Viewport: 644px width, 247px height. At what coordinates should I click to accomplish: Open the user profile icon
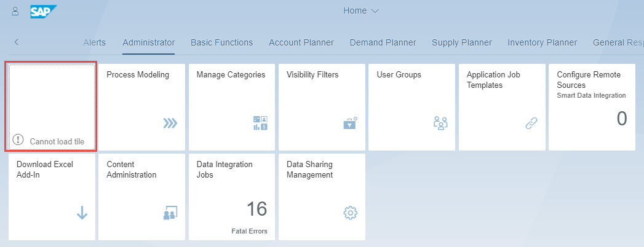point(15,11)
